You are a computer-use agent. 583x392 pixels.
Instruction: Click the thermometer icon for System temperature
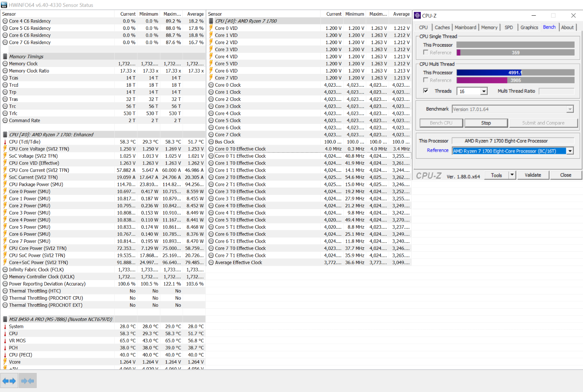pyautogui.click(x=5, y=326)
